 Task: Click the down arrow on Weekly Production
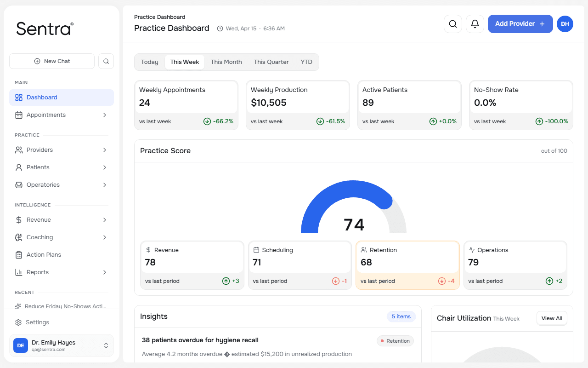pos(320,121)
